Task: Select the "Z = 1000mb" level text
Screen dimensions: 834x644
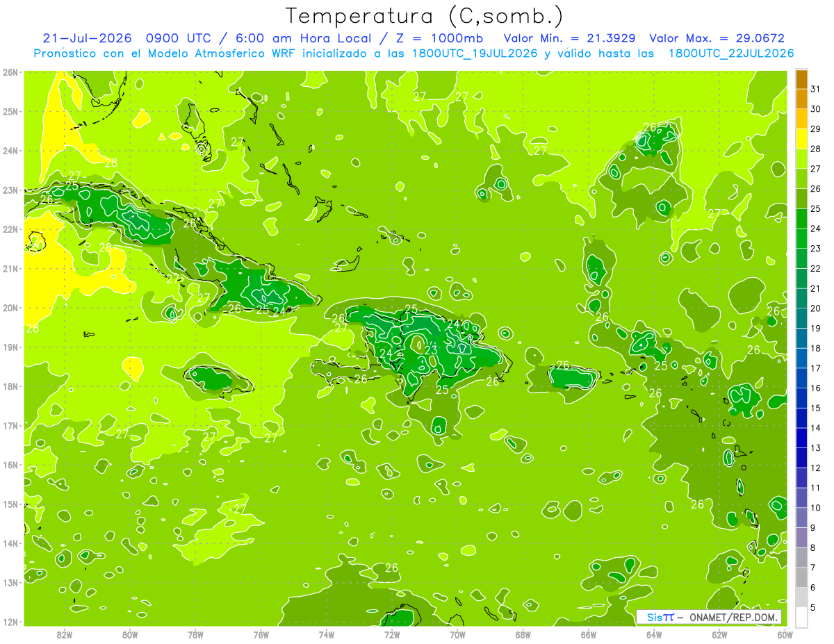Action: 441,38
